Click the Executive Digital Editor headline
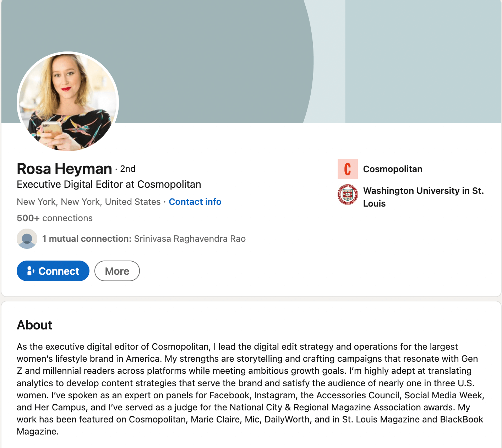502x448 pixels. pos(109,184)
